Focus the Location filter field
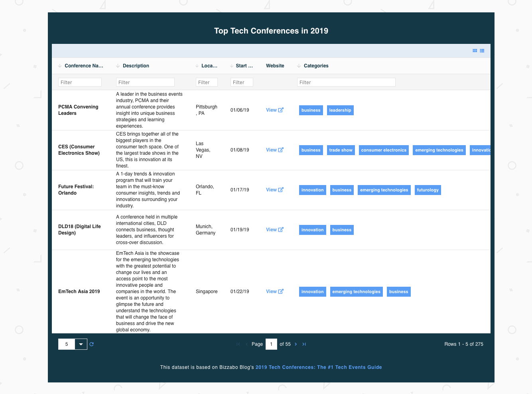Screen dimensions: 532x394 pos(207,82)
